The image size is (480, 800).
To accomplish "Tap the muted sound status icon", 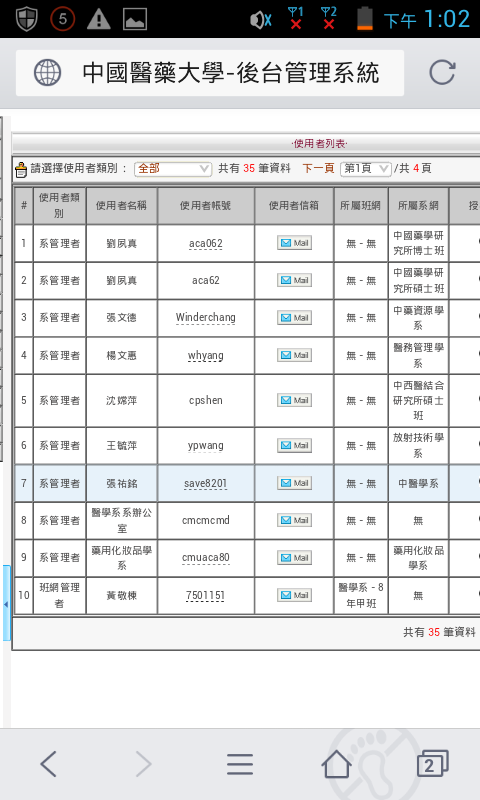I will tap(260, 20).
